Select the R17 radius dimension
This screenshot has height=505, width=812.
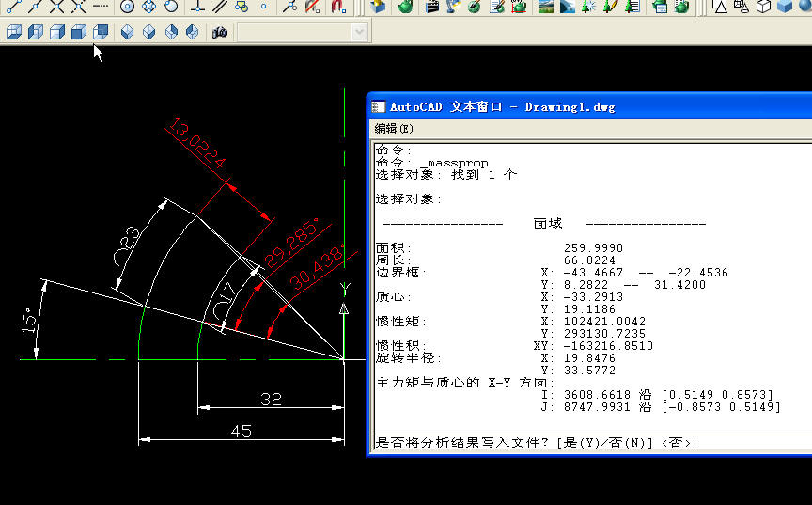(225, 302)
